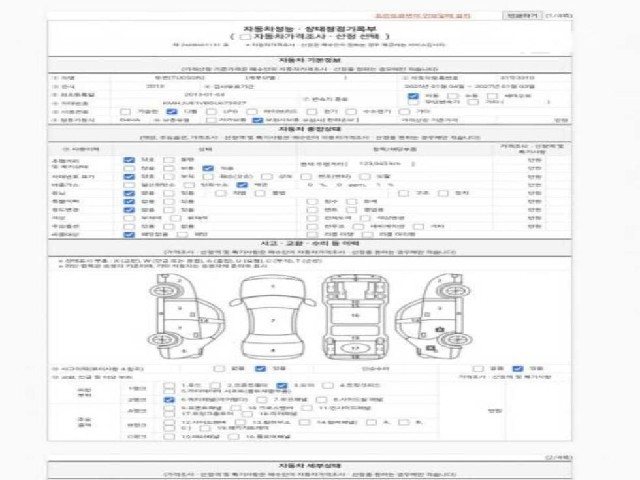Check the 세미오토 transmission checkbox
Image resolution: width=640 pixels, height=480 pixels.
tap(492, 96)
